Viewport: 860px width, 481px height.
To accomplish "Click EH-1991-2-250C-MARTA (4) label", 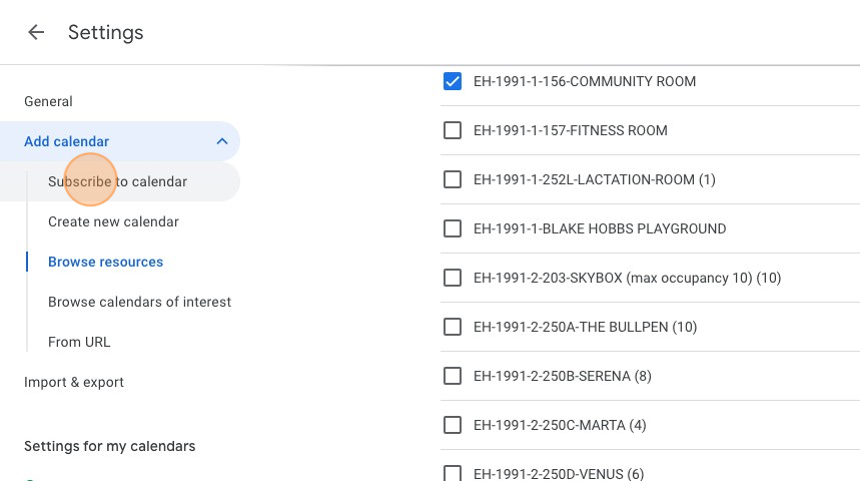I will pyautogui.click(x=560, y=425).
